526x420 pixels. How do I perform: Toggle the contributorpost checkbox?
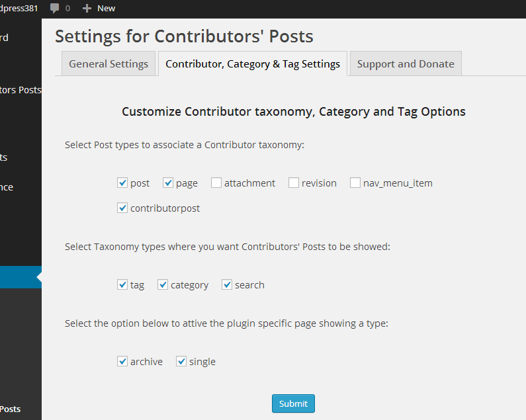pos(122,208)
